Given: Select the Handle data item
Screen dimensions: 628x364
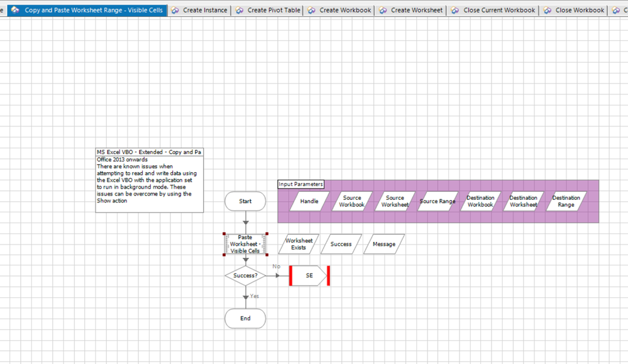Looking at the screenshot, I should pyautogui.click(x=309, y=201).
